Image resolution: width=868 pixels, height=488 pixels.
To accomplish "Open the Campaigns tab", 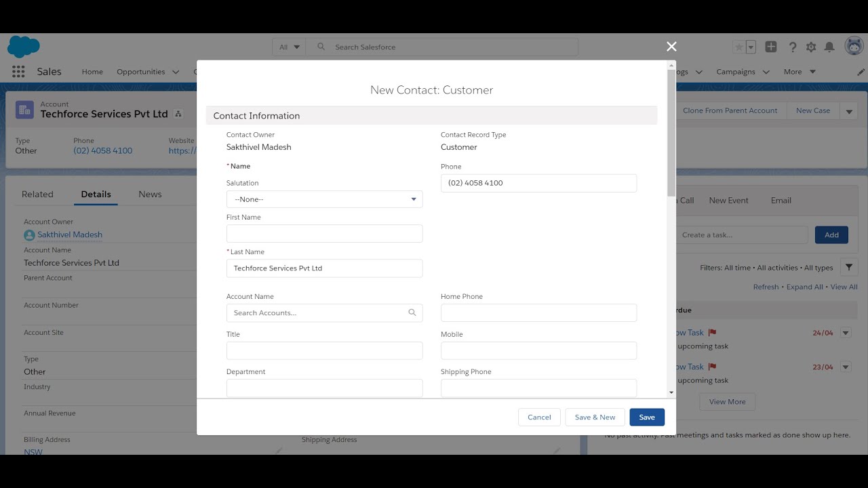I will pos(736,72).
